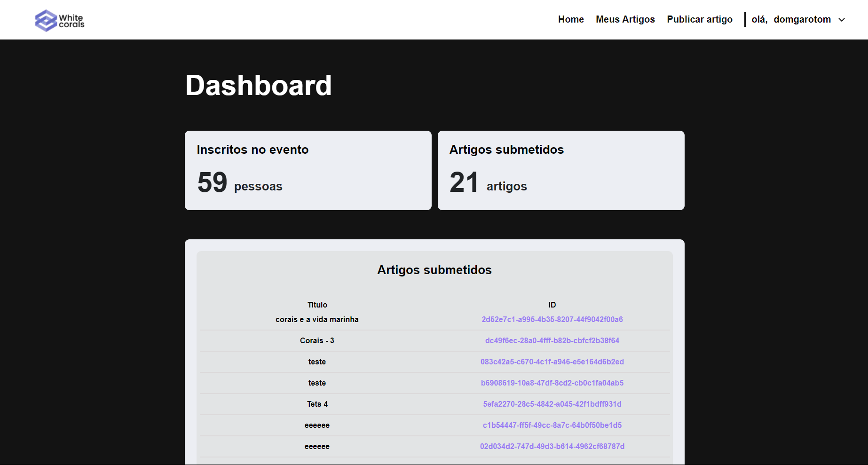
Task: Open article ID 2d52e7c1-a995-4b35-8207-44f9042f00a6
Action: click(552, 319)
